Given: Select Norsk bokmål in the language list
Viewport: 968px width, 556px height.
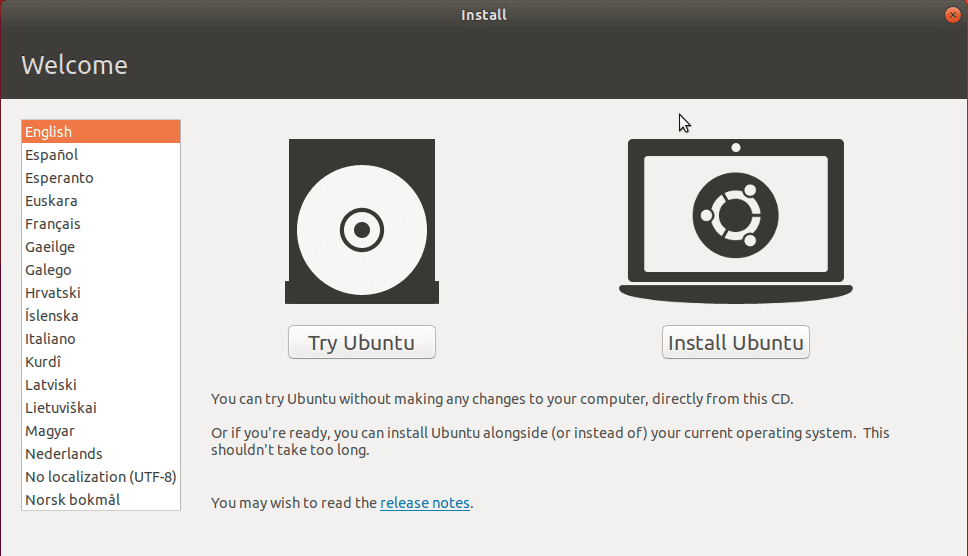Looking at the screenshot, I should point(101,499).
